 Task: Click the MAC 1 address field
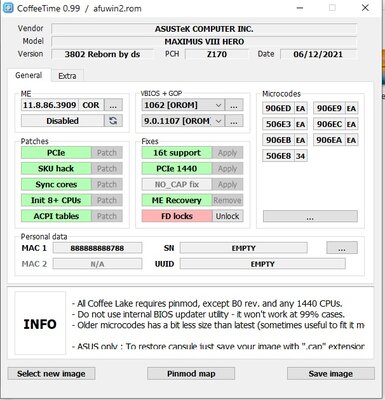[x=97, y=248]
